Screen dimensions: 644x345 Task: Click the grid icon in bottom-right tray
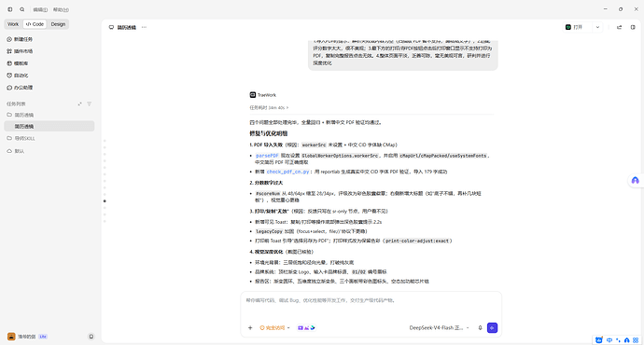pos(636,340)
